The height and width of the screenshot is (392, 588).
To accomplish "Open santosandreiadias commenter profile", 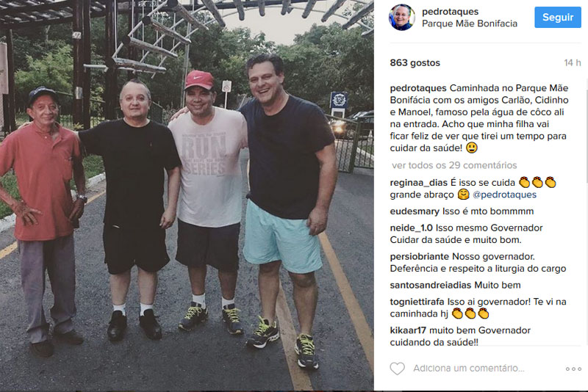I will coord(431,286).
